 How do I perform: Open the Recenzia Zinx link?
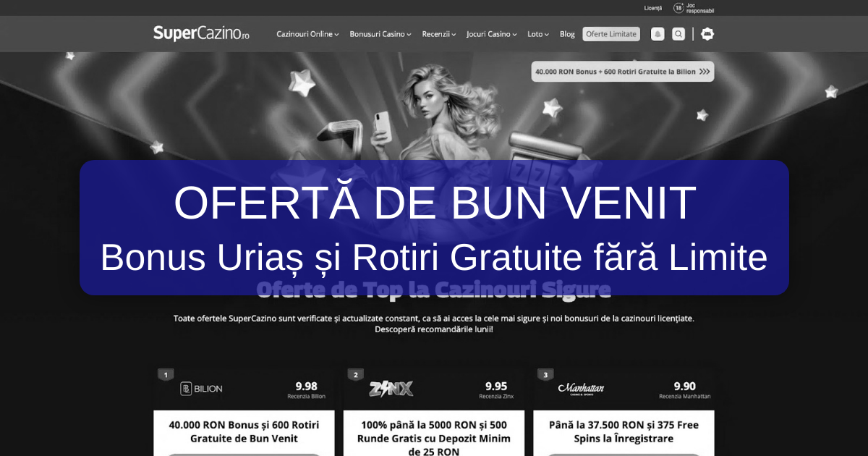point(496,397)
